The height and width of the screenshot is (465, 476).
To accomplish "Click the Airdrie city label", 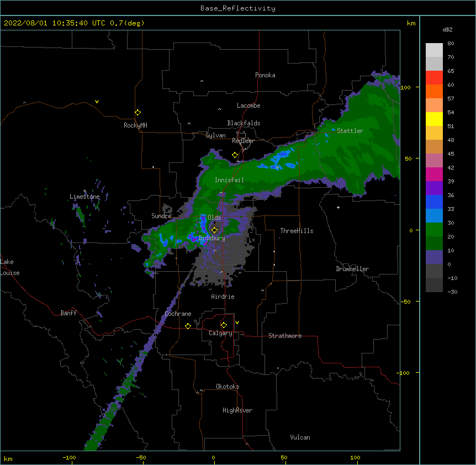I will [x=223, y=297].
